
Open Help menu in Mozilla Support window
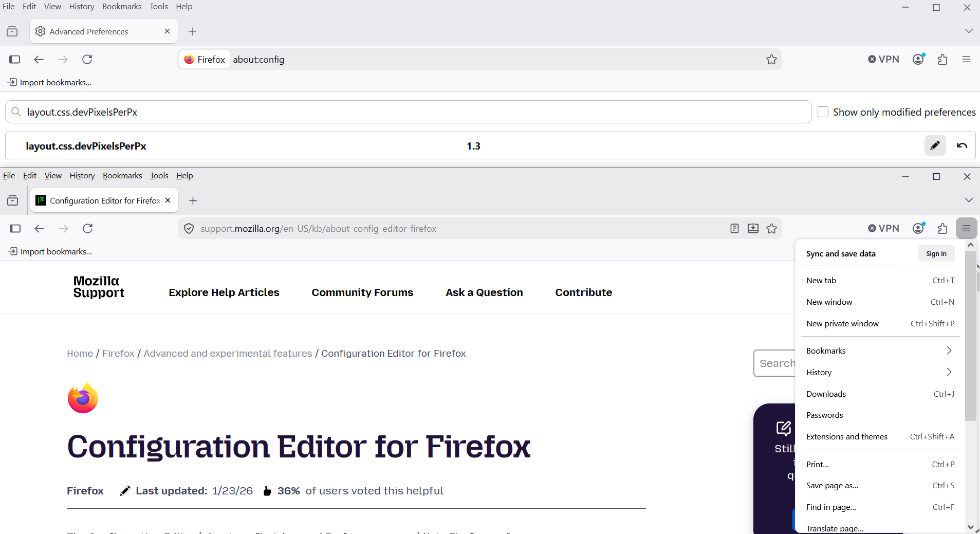tap(184, 176)
